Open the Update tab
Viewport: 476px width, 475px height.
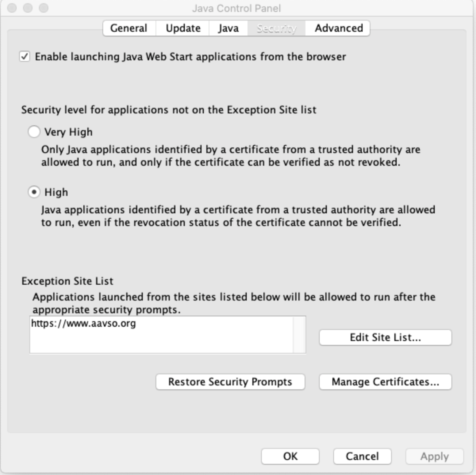pyautogui.click(x=183, y=28)
